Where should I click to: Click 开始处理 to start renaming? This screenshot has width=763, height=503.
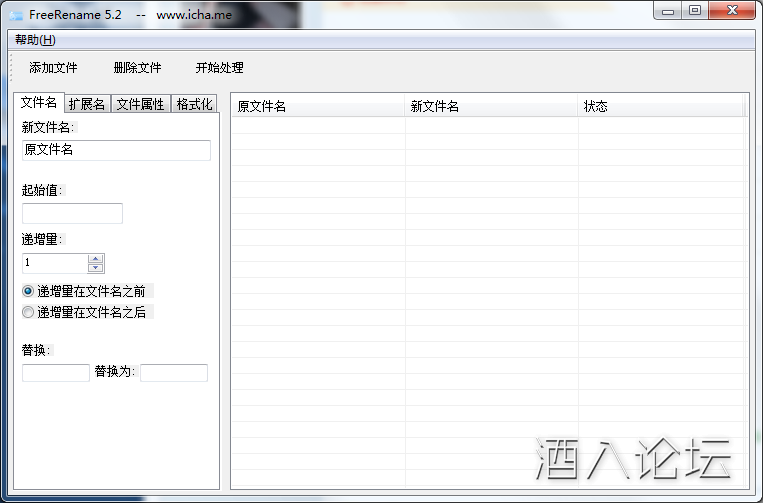(x=219, y=68)
